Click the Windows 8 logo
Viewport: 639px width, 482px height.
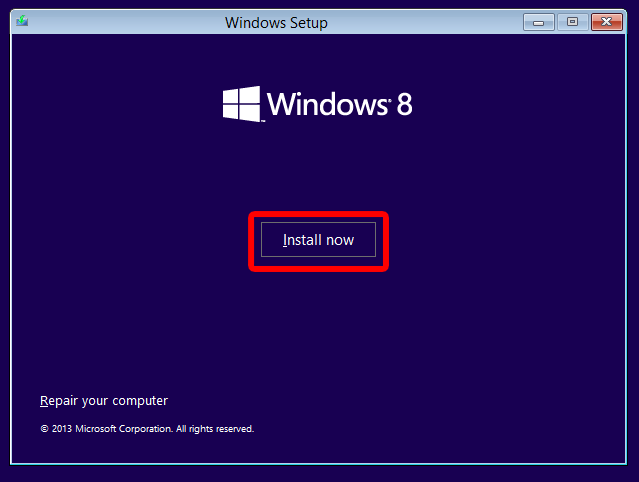pyautogui.click(x=317, y=104)
